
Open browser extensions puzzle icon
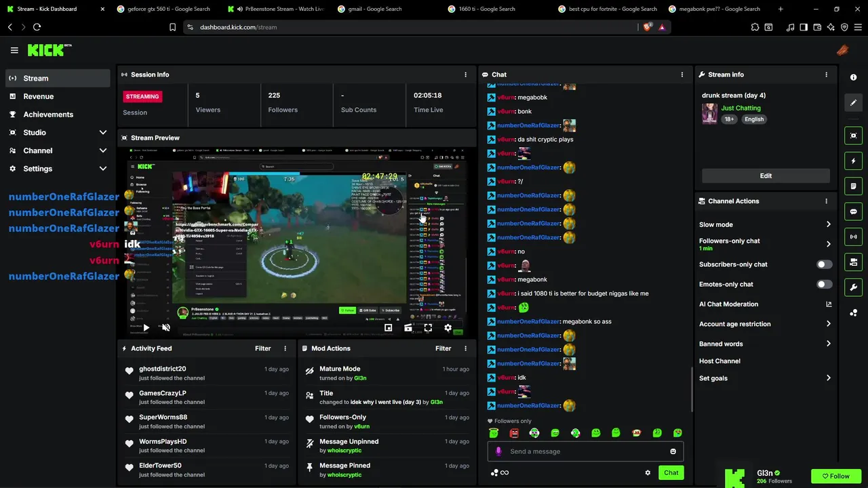[755, 27]
